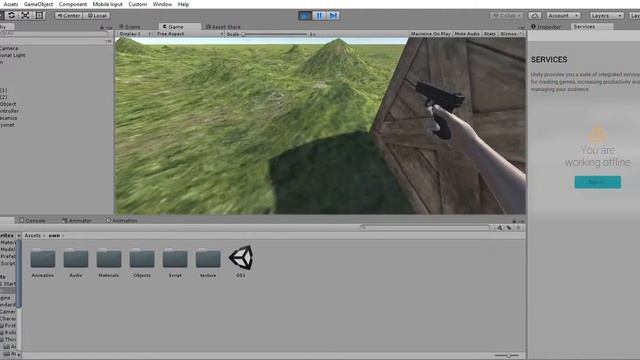Click the search-by-type filter icon
640x360 pixels.
point(500,228)
